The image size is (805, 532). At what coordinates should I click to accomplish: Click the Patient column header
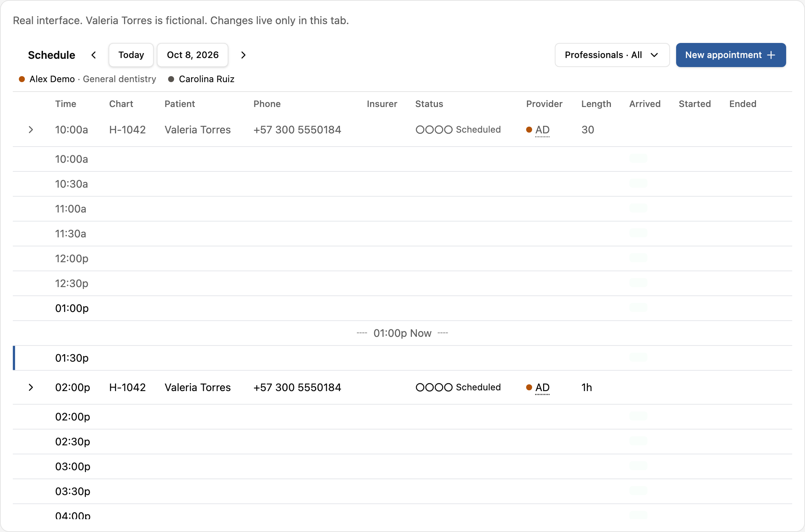(x=180, y=104)
